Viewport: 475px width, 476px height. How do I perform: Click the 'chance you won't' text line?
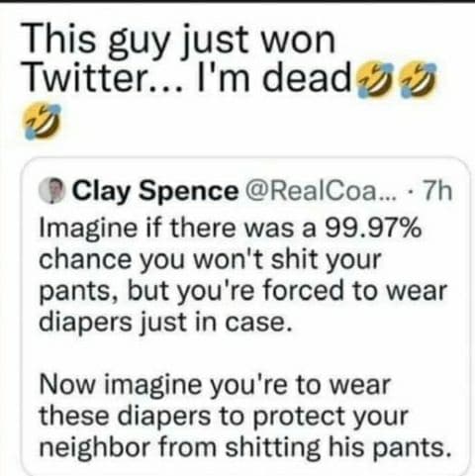click(210, 260)
